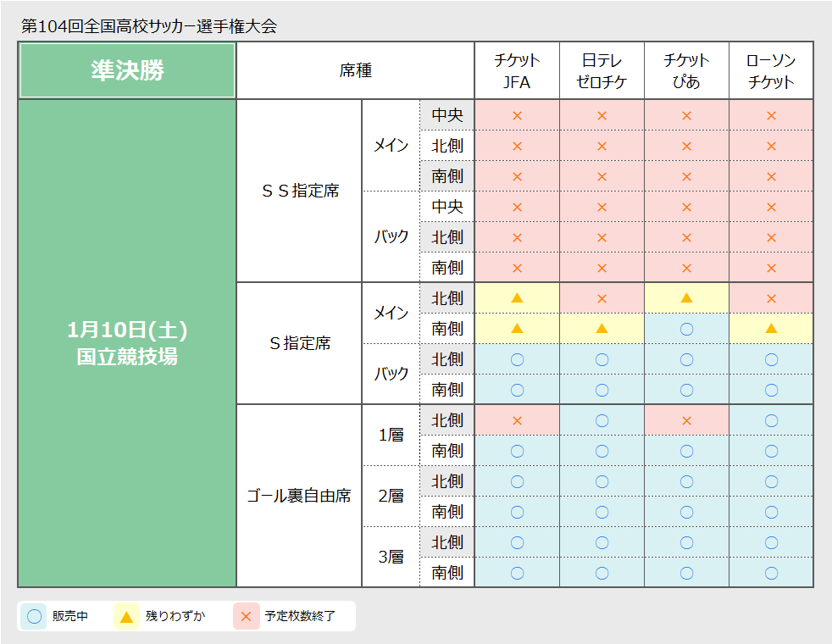Click the ローソンチケット column header
The image size is (832, 644).
(x=771, y=70)
